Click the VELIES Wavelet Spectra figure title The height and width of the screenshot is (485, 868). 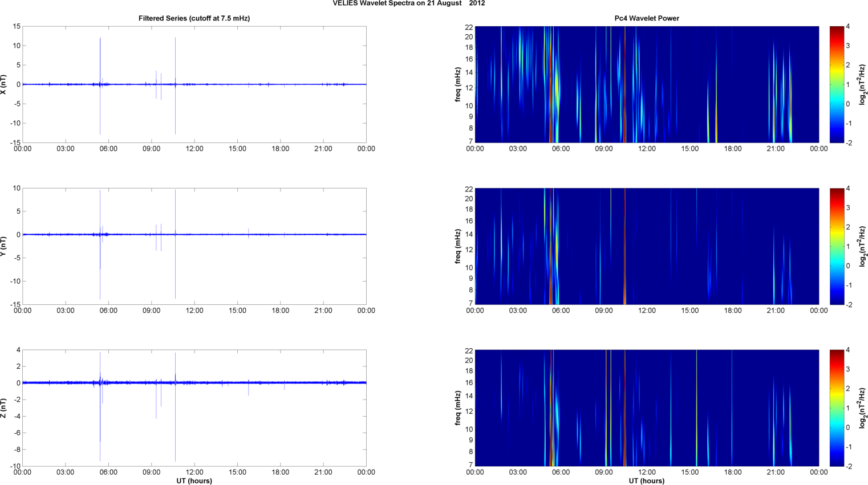pos(409,3)
